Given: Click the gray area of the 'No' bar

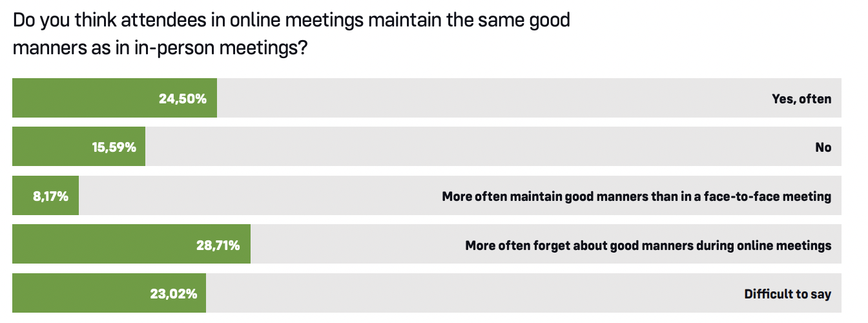Looking at the screenshot, I should (478, 147).
